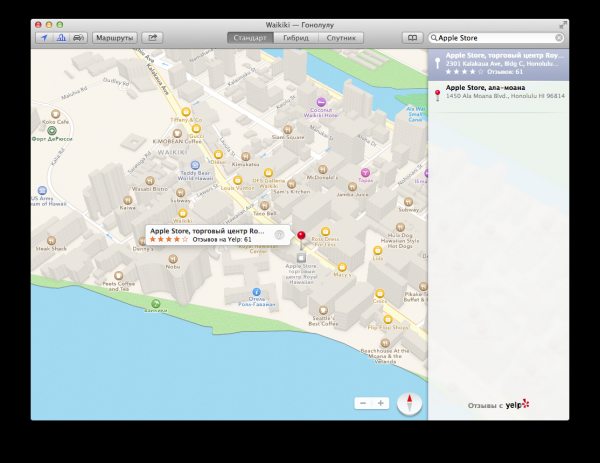Show current location with arrow button
The image size is (600, 463).
pyautogui.click(x=44, y=38)
